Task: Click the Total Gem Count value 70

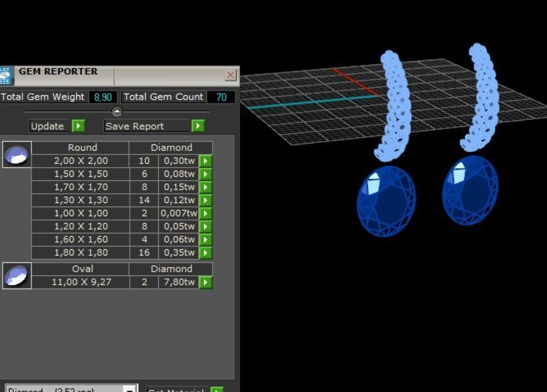Action: (x=221, y=97)
